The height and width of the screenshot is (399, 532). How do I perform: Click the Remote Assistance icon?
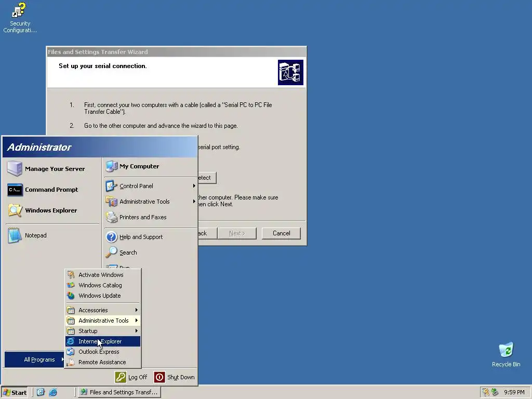click(x=71, y=362)
